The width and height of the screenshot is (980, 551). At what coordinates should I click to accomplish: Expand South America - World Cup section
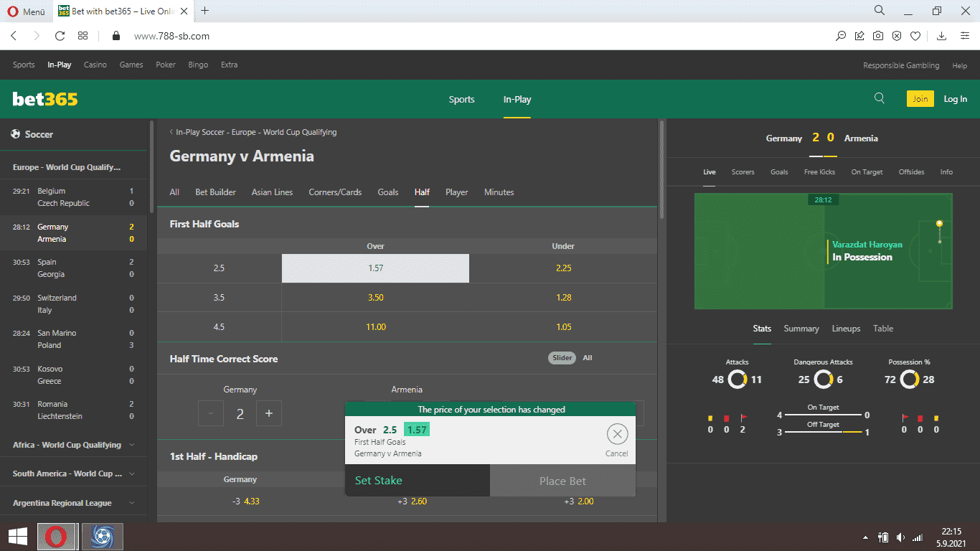[x=73, y=474]
